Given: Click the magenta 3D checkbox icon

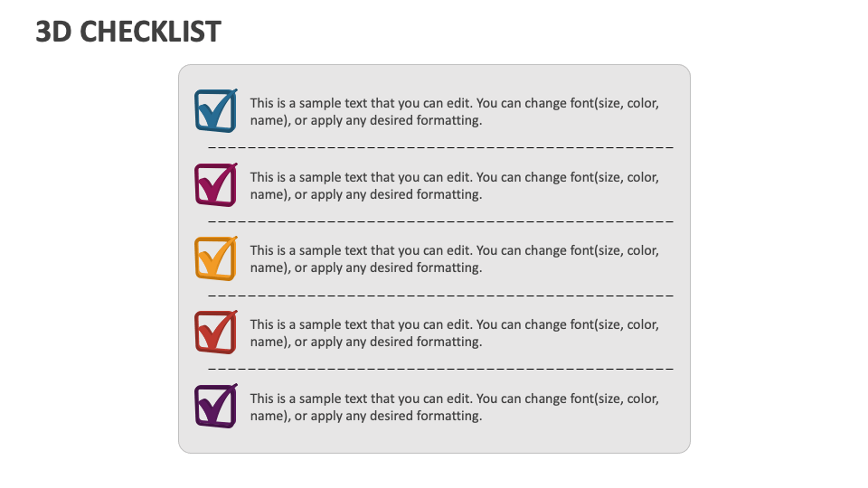Looking at the screenshot, I should point(216,184).
